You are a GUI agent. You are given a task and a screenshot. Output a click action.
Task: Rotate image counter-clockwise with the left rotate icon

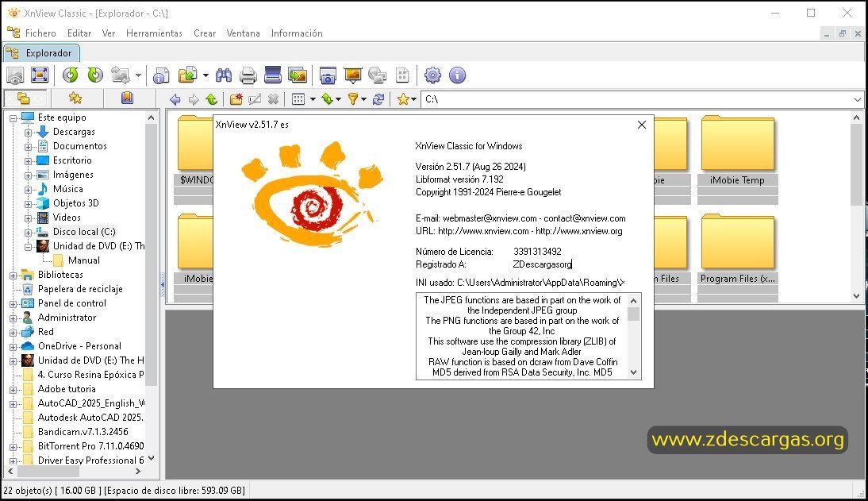[71, 75]
